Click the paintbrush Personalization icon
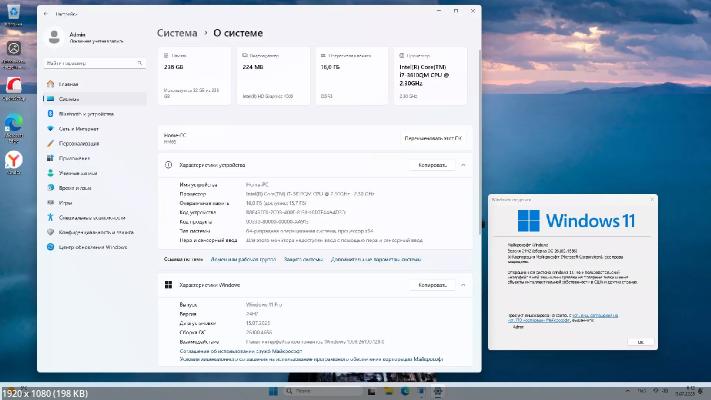The height and width of the screenshot is (400, 711). click(50, 143)
